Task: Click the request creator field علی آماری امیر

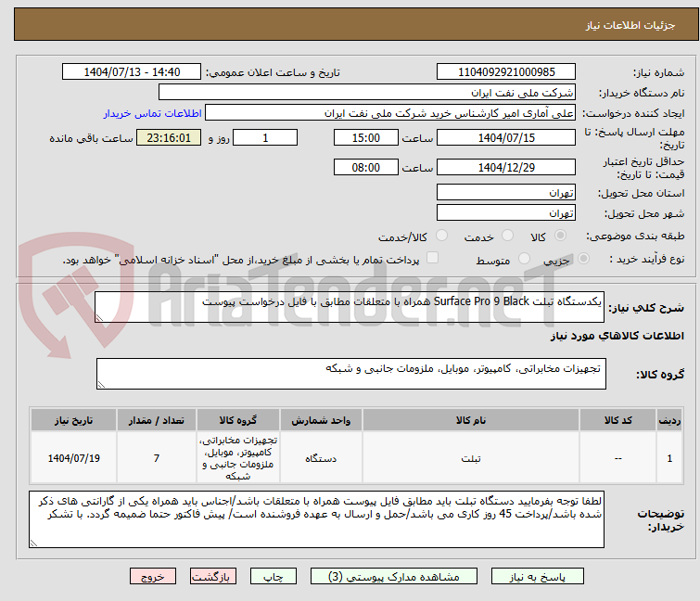Action: click(390, 113)
